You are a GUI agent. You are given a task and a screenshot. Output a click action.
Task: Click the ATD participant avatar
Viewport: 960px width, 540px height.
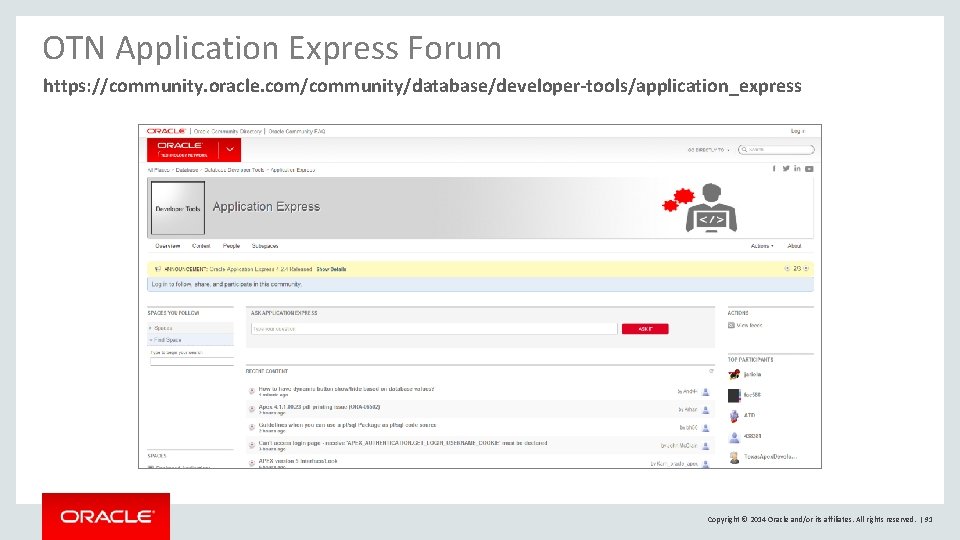(734, 416)
